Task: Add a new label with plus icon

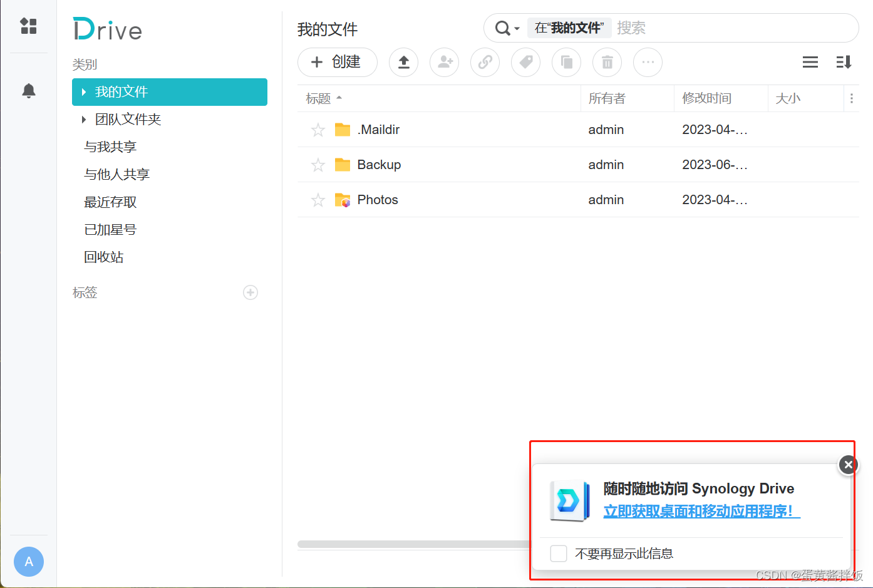Action: [x=251, y=292]
